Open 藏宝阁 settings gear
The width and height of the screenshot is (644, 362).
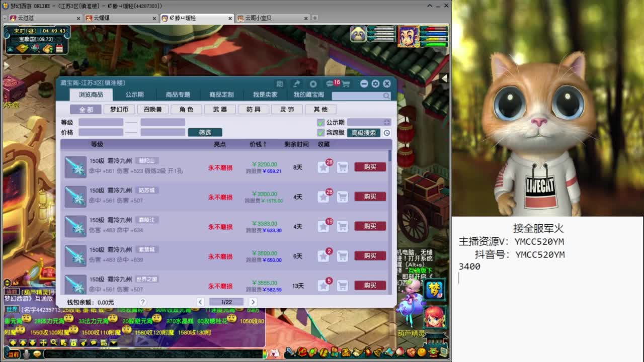[x=375, y=84]
